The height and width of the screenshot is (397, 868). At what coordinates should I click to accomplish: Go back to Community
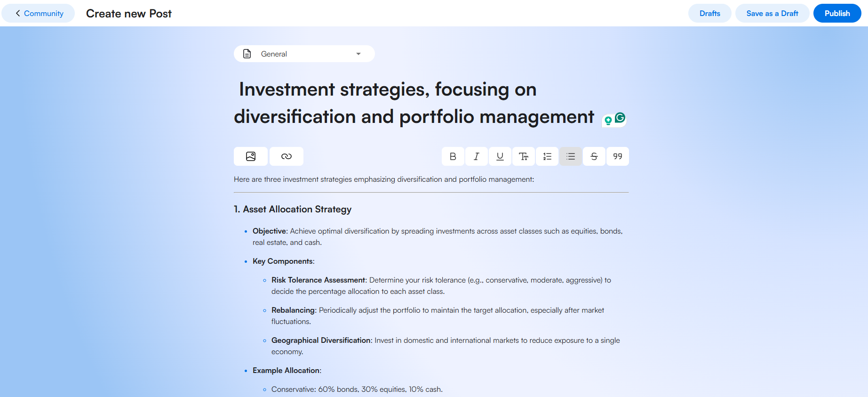click(38, 13)
